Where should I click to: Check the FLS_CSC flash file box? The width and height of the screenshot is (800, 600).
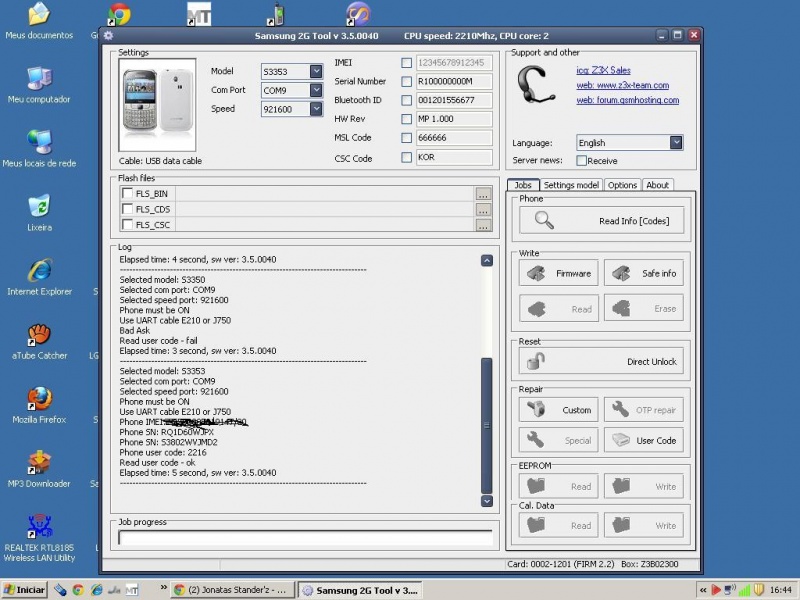coord(127,224)
